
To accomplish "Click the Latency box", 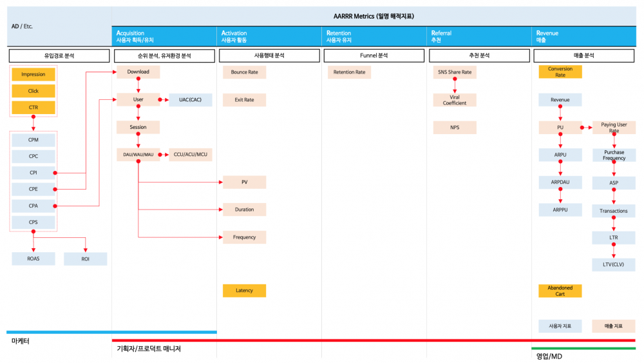I will tap(244, 290).
